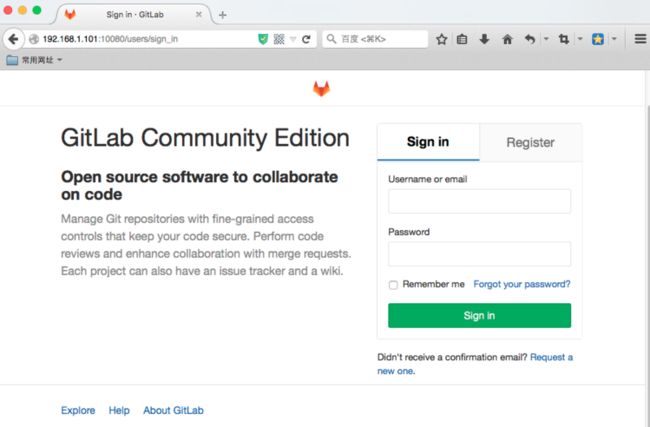Open the hamburger menu icon
The image size is (650, 427).
[x=640, y=39]
